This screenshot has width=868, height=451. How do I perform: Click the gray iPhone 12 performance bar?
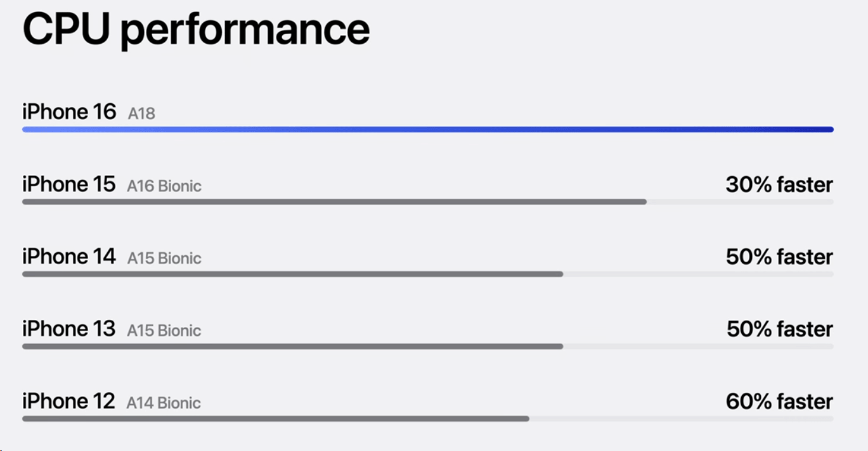point(275,419)
